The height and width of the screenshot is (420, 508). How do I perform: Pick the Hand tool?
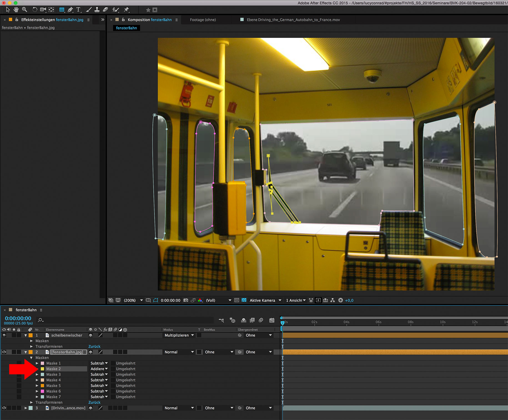click(16, 10)
